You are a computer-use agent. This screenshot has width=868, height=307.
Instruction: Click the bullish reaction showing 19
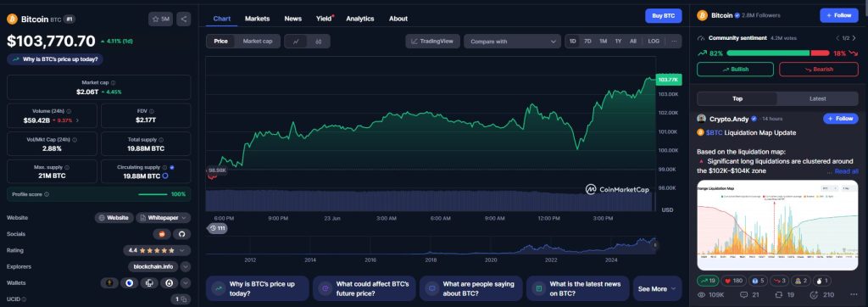(x=709, y=281)
